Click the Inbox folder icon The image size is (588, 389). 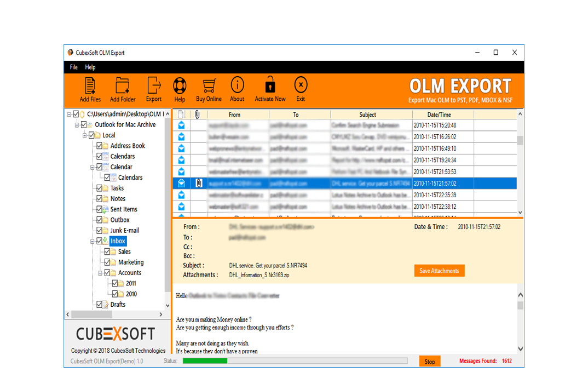click(x=106, y=241)
